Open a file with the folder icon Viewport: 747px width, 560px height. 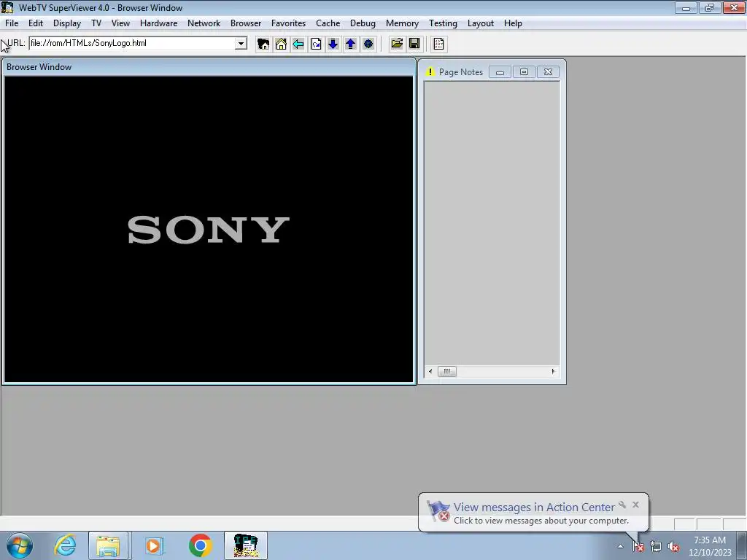(x=396, y=44)
